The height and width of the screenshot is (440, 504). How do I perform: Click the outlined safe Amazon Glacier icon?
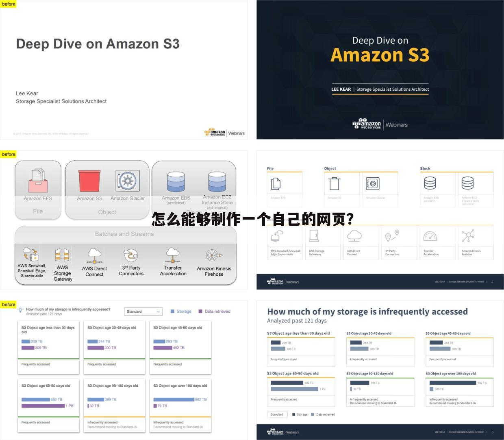372,184
